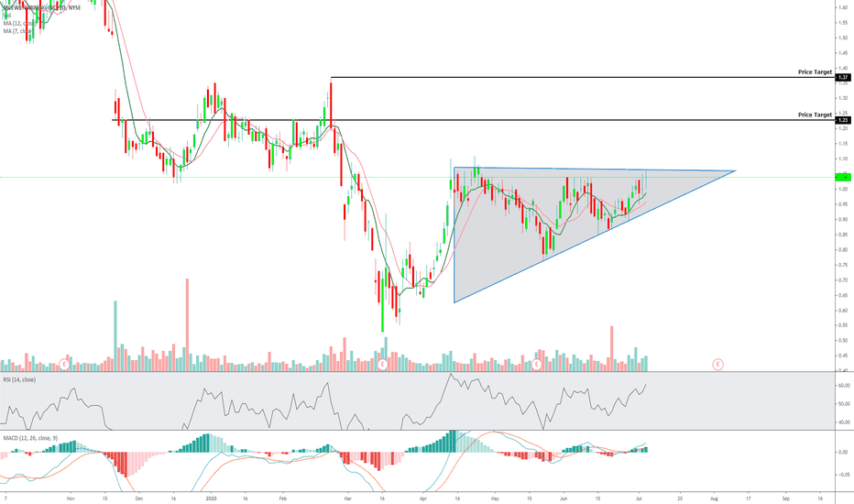Select the 1.37 price target label on the price axis
The image size is (854, 504).
click(843, 77)
